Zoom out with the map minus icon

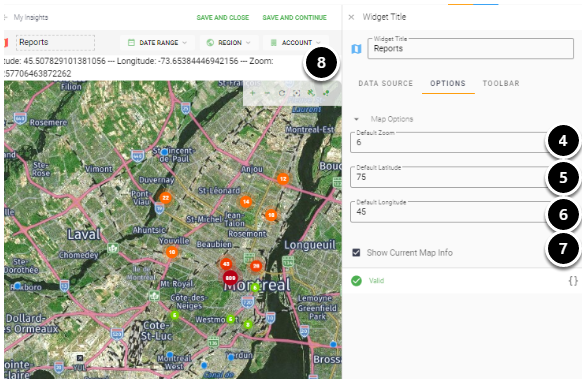point(267,93)
